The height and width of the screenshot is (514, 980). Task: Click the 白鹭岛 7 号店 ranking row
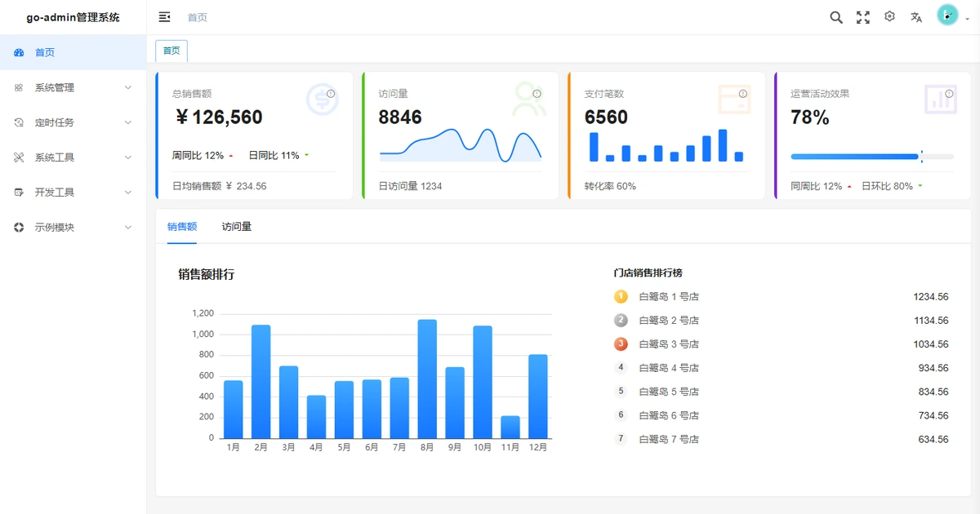pos(782,440)
